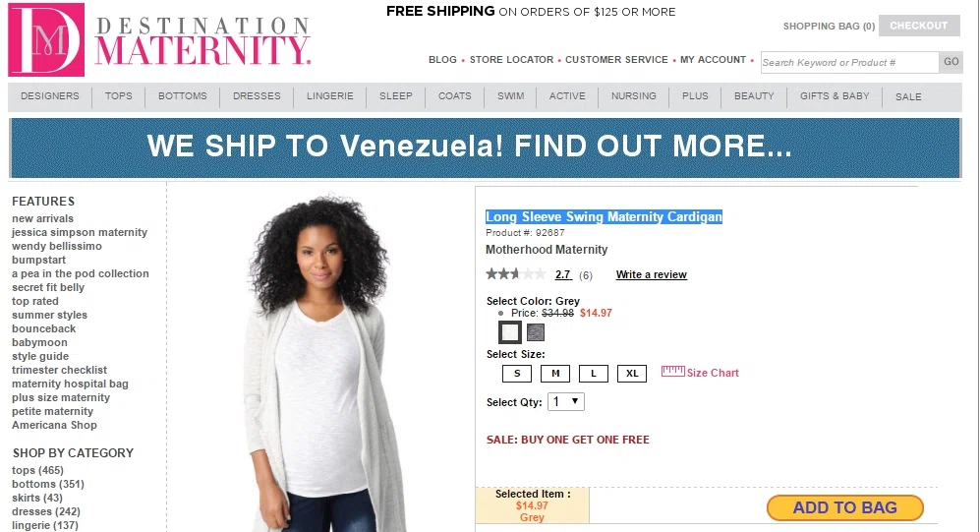Click the star rating icons
The height and width of the screenshot is (532, 980).
[x=516, y=273]
